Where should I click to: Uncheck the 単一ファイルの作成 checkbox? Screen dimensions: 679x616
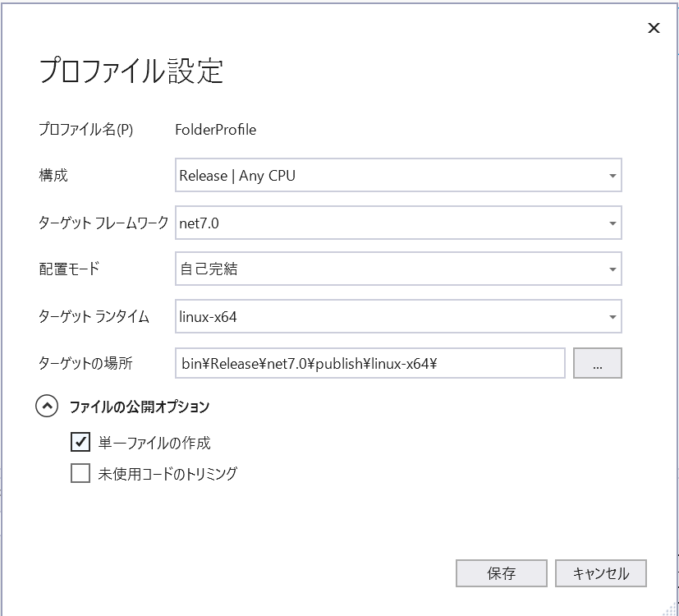[80, 443]
